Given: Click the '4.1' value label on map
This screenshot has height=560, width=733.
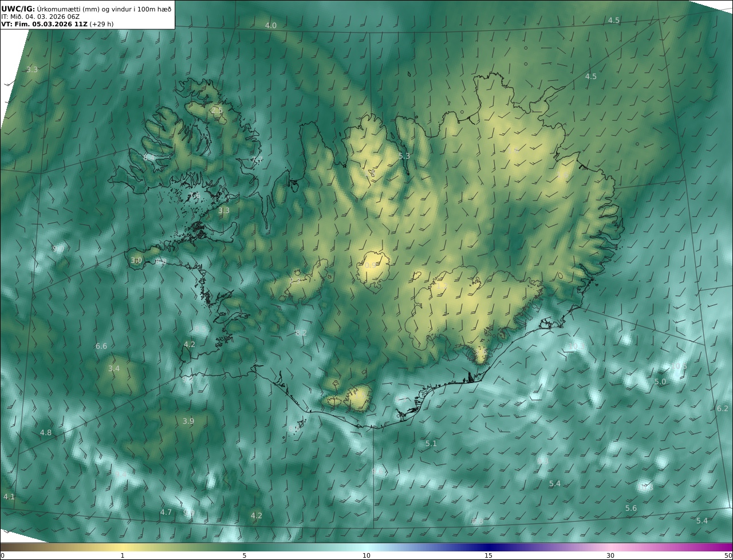Looking at the screenshot, I should point(9,496).
